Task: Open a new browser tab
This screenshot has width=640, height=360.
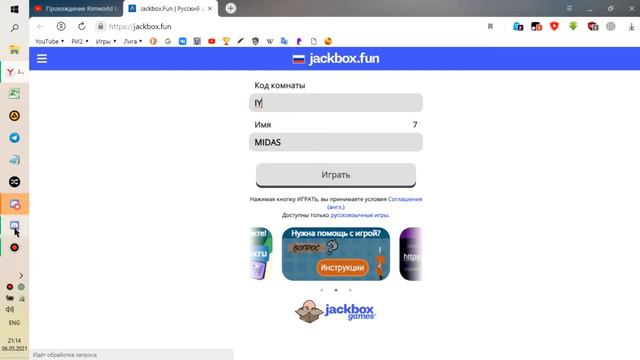Action: tap(231, 8)
